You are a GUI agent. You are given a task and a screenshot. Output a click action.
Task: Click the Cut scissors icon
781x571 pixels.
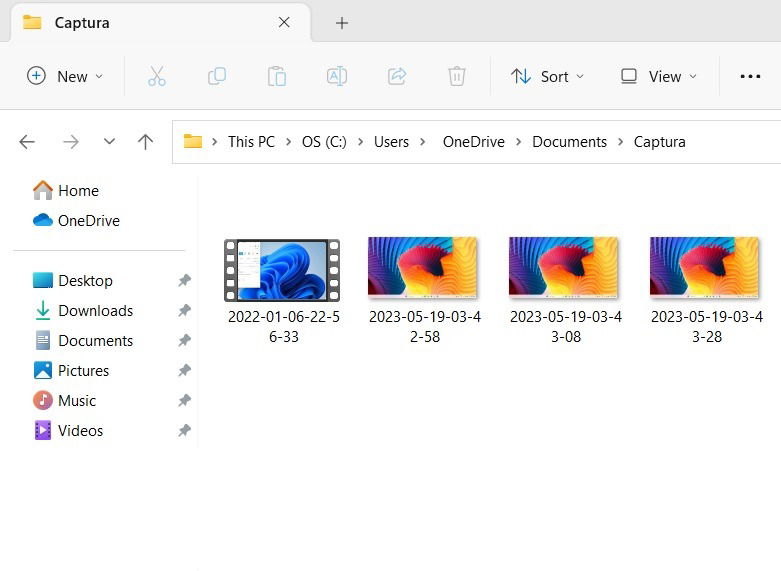coord(156,76)
